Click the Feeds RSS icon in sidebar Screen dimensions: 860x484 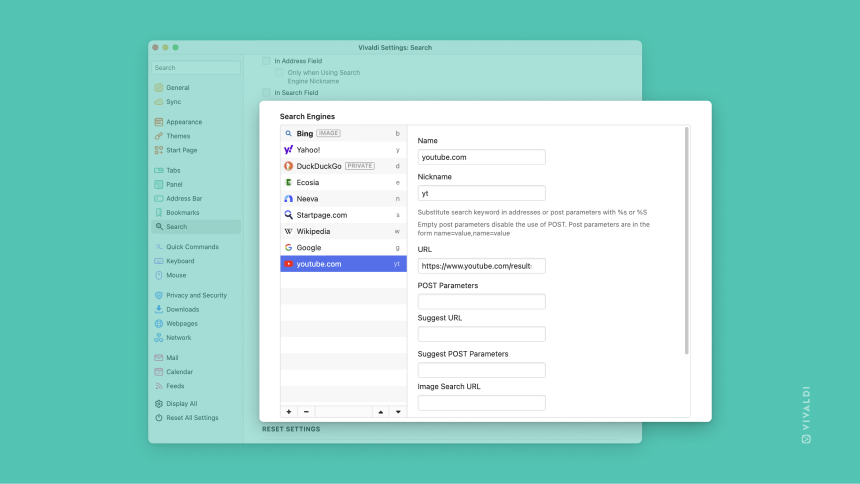(159, 386)
